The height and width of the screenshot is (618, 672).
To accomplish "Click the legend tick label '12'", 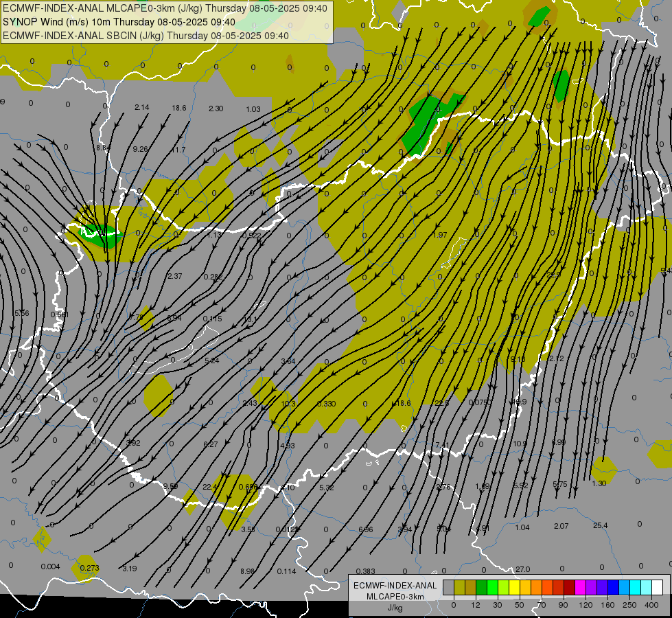I will 475,605.
